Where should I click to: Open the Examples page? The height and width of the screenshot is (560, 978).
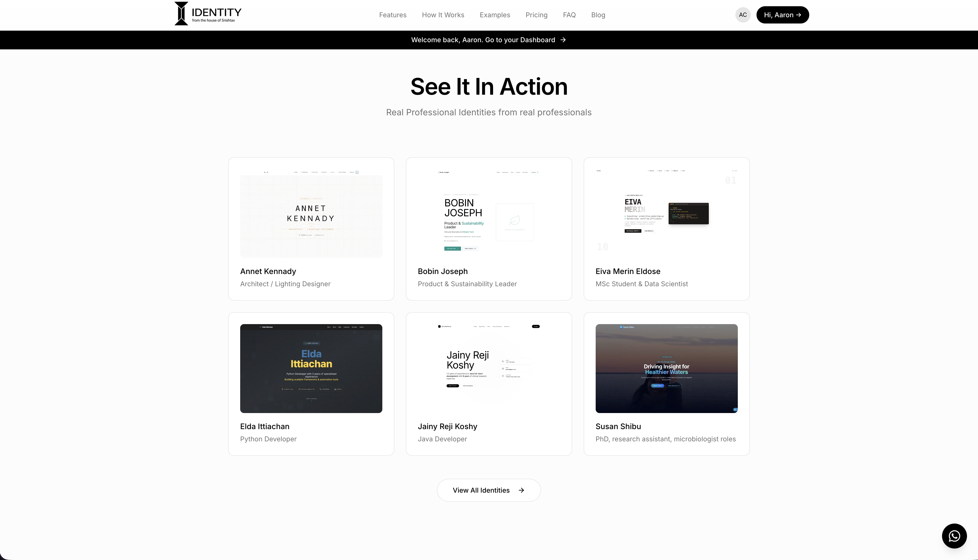pos(495,15)
